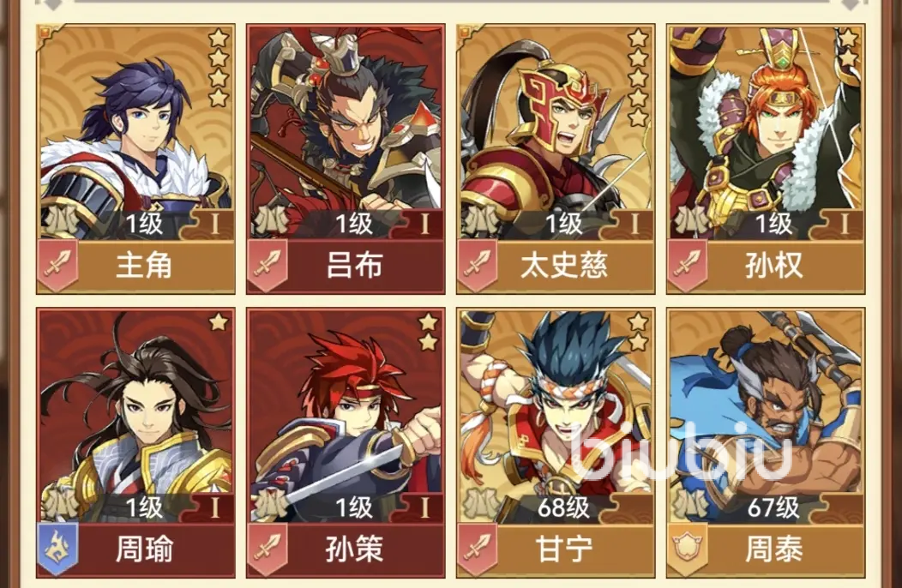The width and height of the screenshot is (902, 588).
Task: Click the sword class icon beside 吕布
Action: 268,266
